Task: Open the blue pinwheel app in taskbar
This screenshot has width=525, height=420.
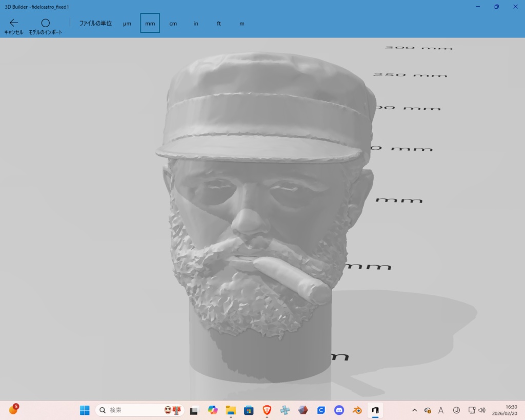Action: point(285,410)
